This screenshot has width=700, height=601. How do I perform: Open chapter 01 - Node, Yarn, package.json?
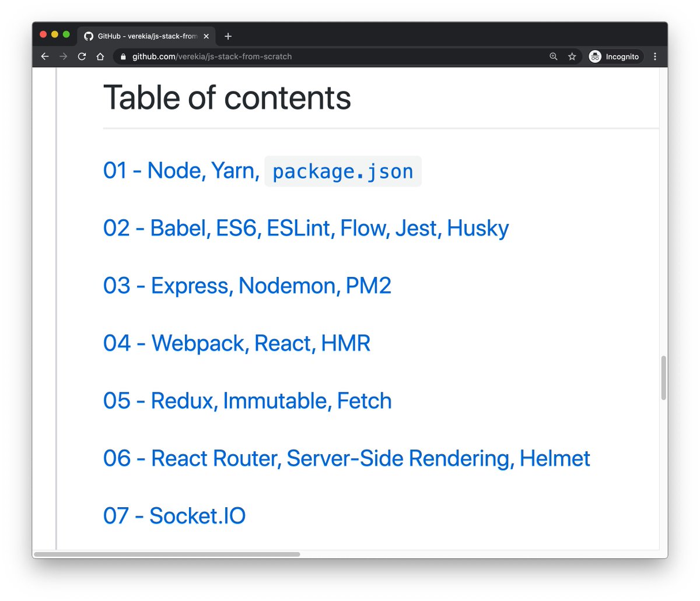[262, 171]
